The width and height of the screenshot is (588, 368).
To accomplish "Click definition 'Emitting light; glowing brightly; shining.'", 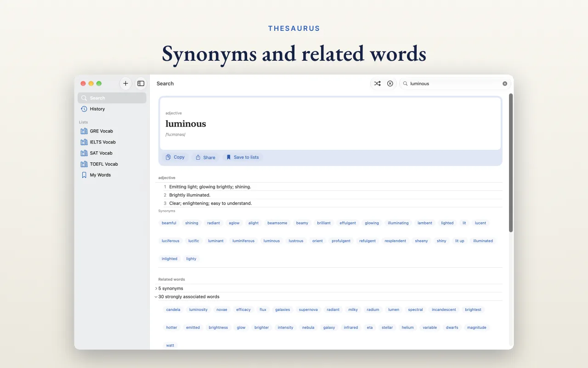I will pyautogui.click(x=210, y=187).
